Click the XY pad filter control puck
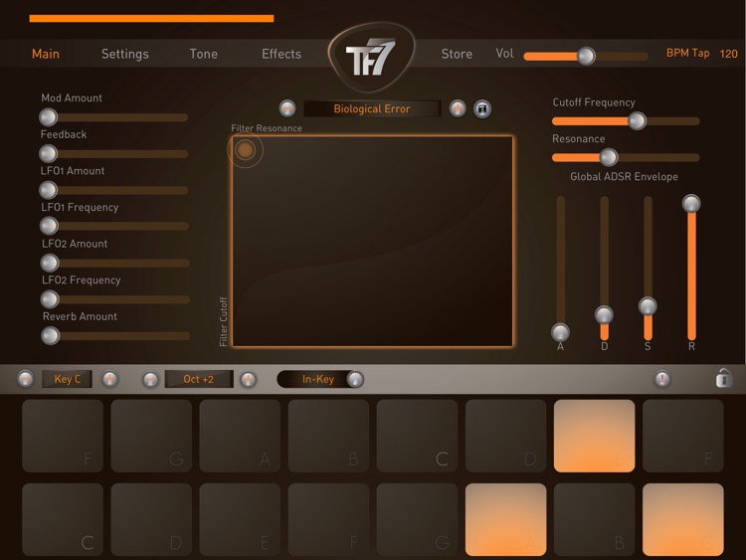Viewport: 746px width, 560px height. [245, 150]
